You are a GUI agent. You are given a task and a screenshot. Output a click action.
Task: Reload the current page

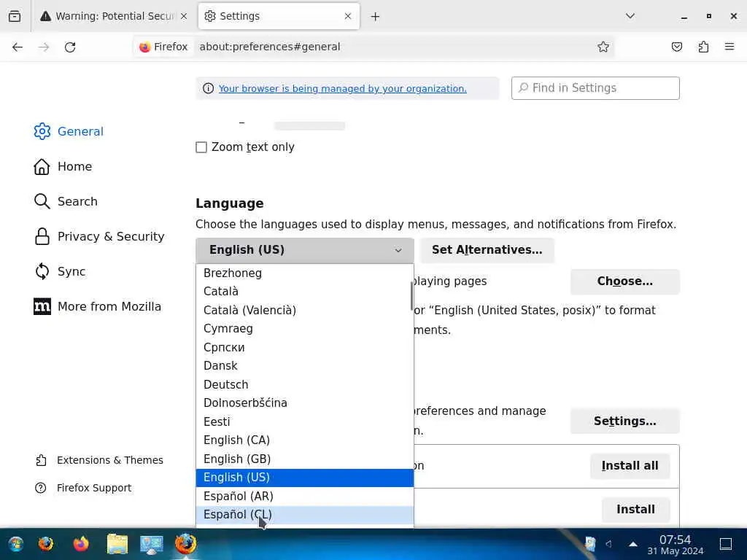pyautogui.click(x=70, y=47)
